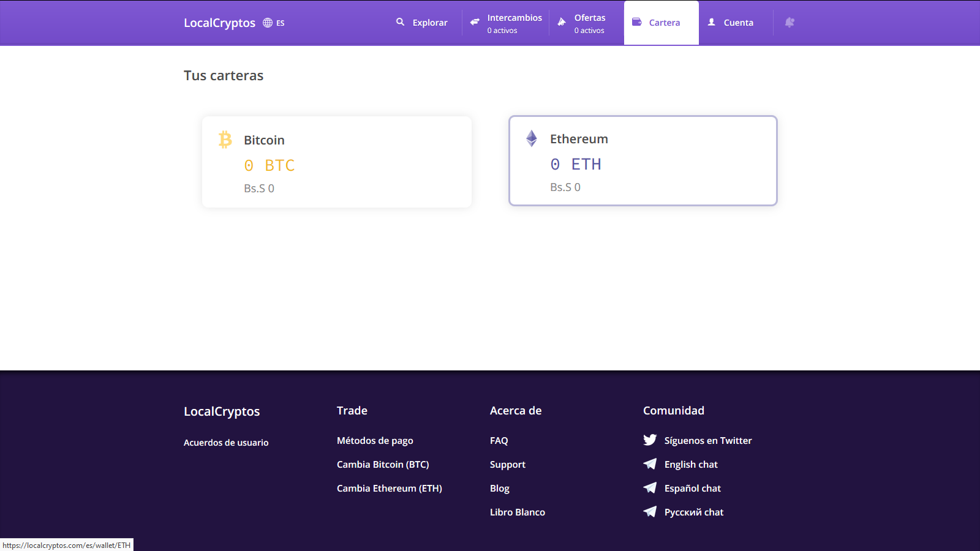Click the 0 ETH balance
980x551 pixels.
click(x=576, y=164)
